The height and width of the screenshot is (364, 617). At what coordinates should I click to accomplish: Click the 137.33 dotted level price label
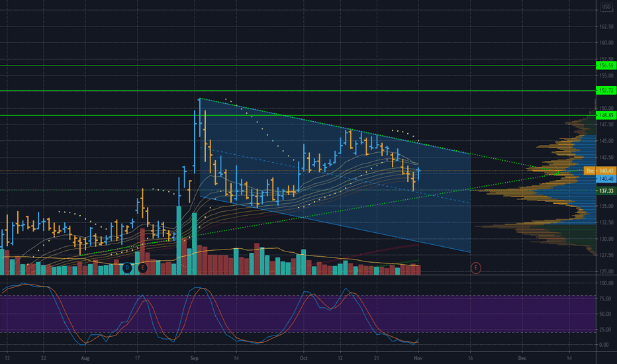point(606,191)
